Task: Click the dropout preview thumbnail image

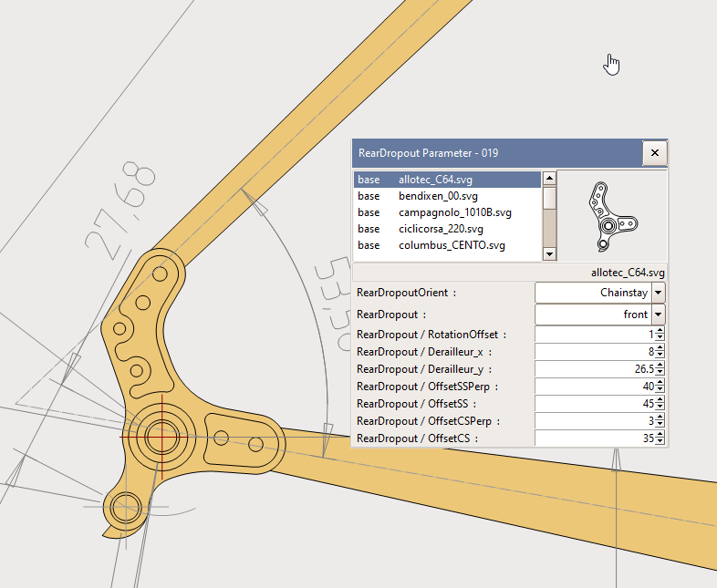Action: [x=612, y=215]
